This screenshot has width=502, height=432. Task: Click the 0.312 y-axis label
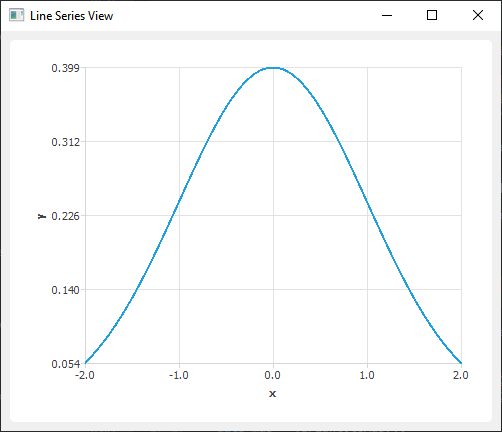coord(66,142)
